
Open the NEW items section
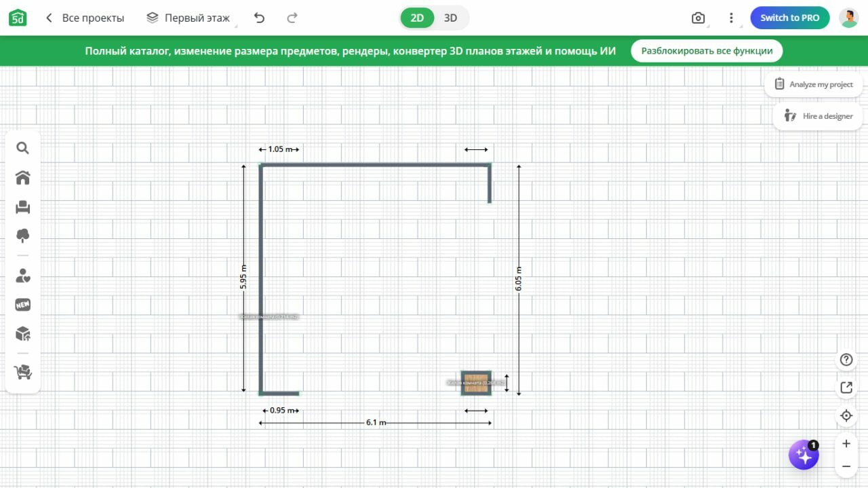[x=22, y=305]
